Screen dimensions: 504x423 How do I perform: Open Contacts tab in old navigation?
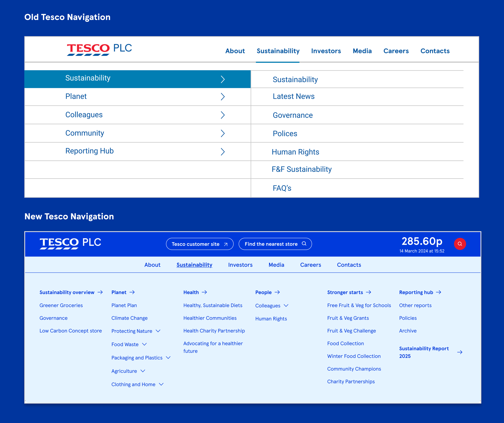pos(435,51)
